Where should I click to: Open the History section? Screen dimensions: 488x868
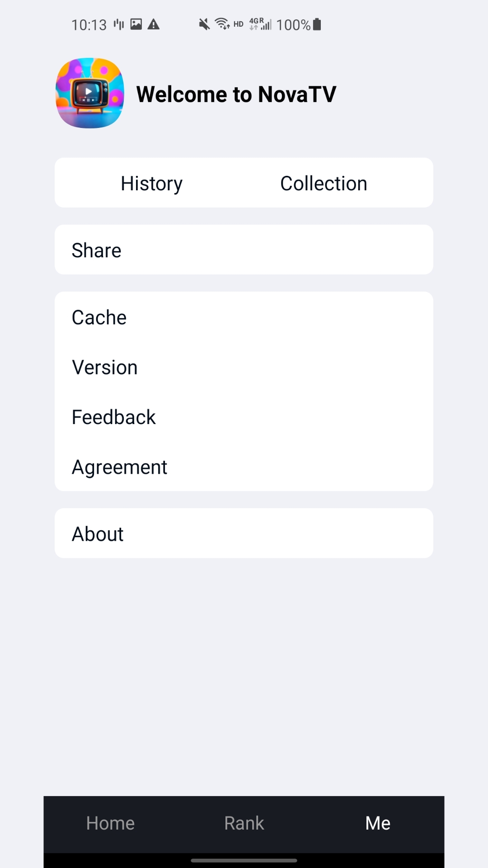tap(151, 183)
